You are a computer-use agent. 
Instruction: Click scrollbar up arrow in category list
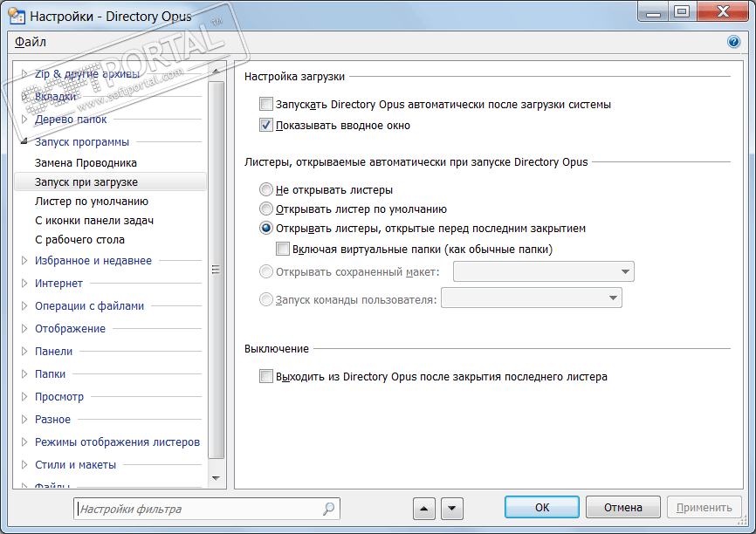click(216, 71)
